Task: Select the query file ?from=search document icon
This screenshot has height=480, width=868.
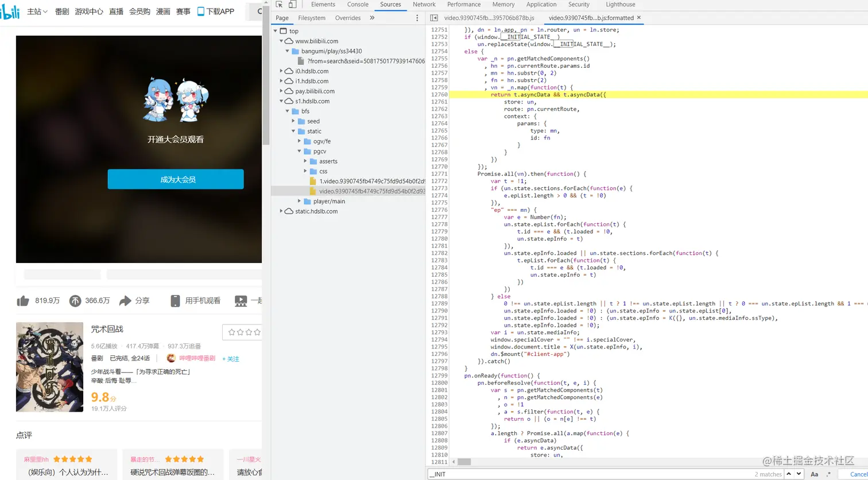Action: pyautogui.click(x=301, y=61)
